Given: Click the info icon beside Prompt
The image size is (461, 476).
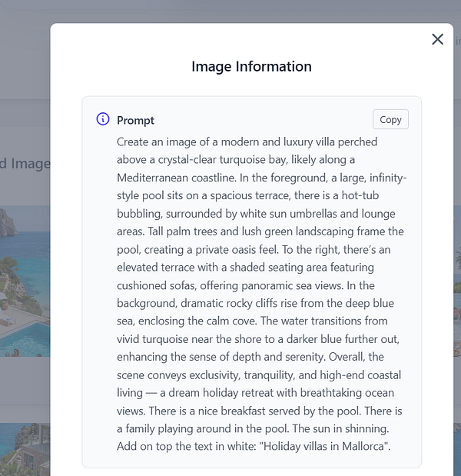Looking at the screenshot, I should (x=103, y=118).
